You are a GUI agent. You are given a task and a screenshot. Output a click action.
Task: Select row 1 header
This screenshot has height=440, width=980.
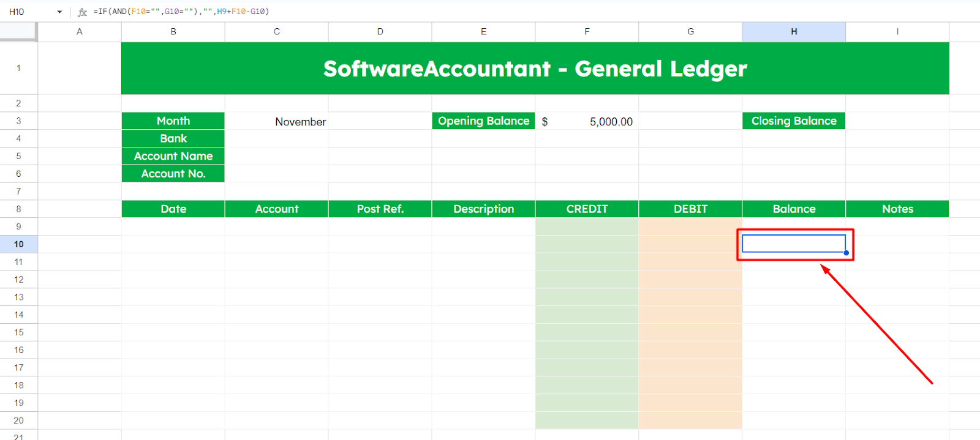click(x=18, y=68)
